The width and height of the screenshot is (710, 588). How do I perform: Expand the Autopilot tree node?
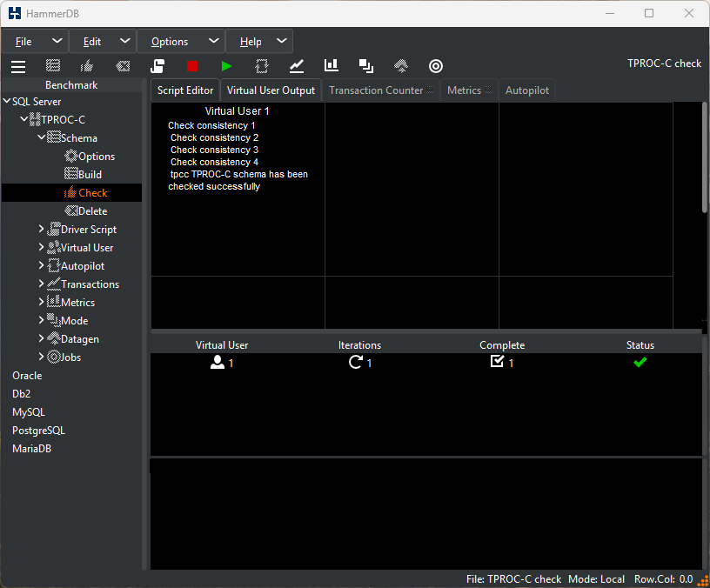coord(41,265)
